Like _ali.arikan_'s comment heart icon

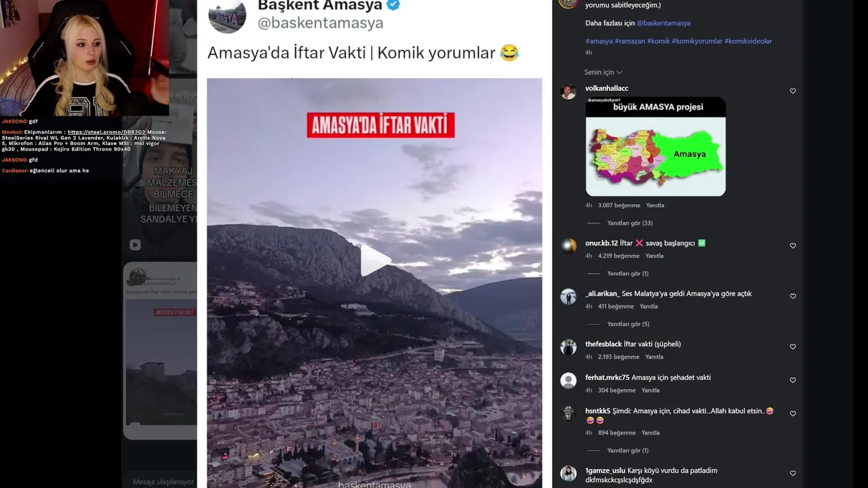(793, 296)
